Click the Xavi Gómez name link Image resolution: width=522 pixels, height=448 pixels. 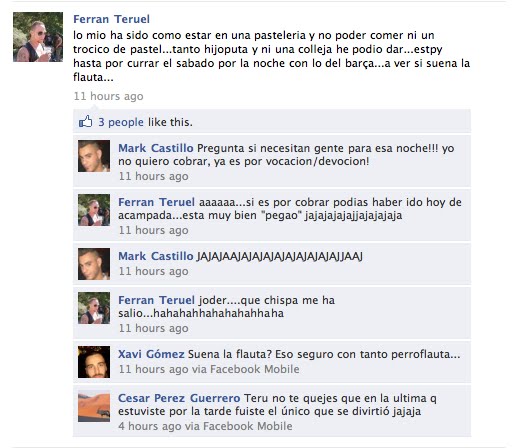coord(151,354)
